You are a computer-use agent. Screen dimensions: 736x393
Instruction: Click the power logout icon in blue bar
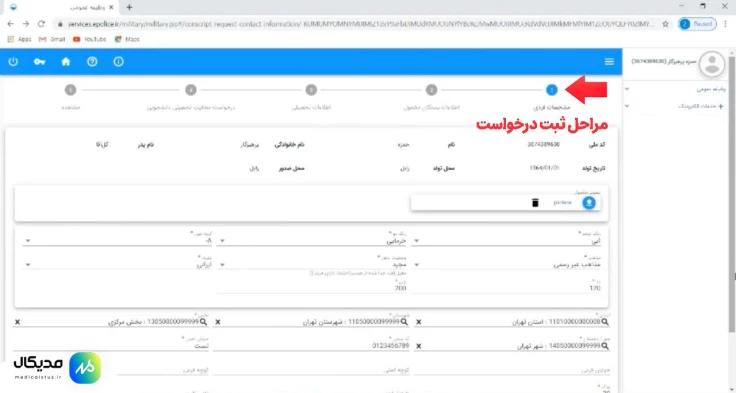13,62
